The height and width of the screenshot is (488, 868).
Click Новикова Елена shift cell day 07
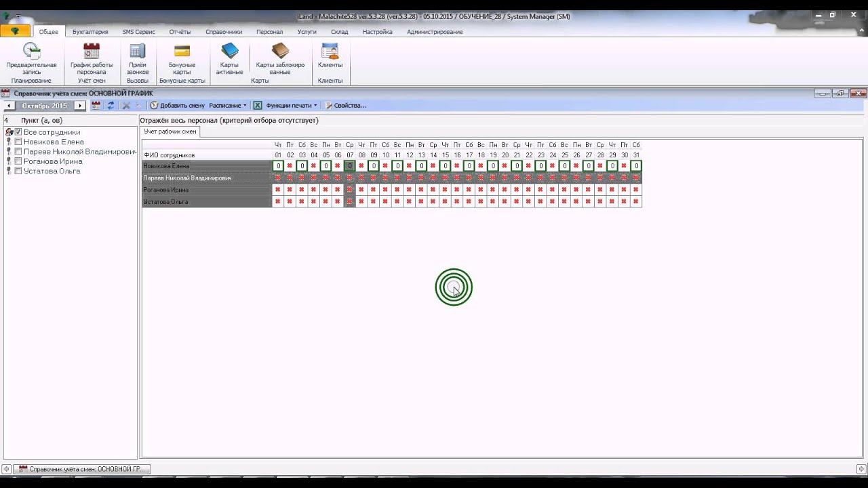[350, 166]
